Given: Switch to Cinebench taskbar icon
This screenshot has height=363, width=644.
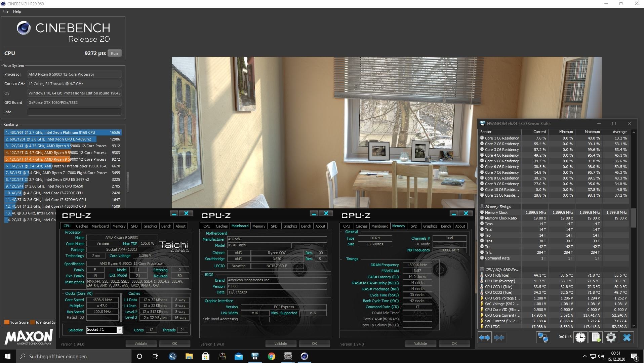Looking at the screenshot, I should coord(305,356).
